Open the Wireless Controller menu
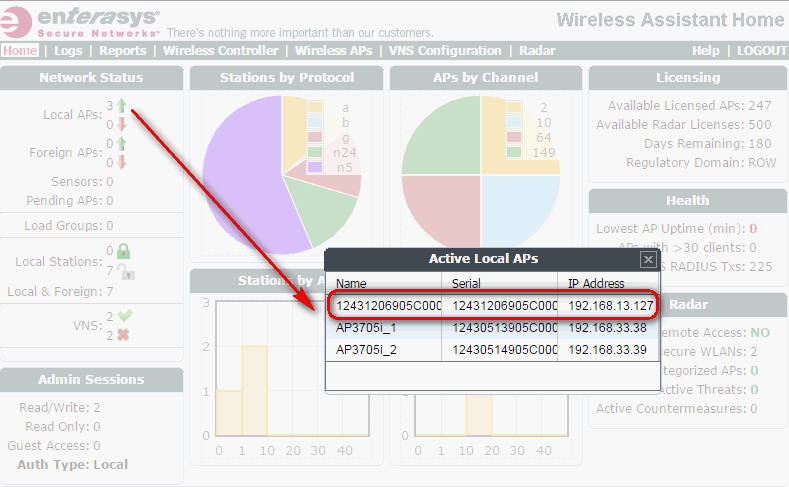 coord(220,50)
